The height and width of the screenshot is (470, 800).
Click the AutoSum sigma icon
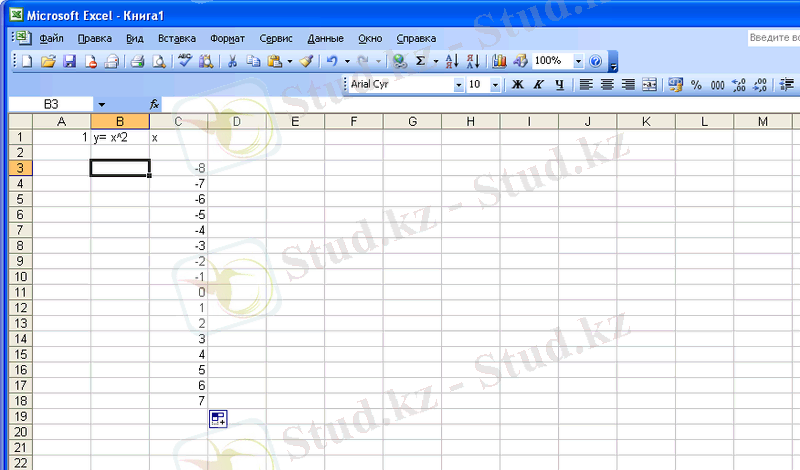pyautogui.click(x=420, y=61)
